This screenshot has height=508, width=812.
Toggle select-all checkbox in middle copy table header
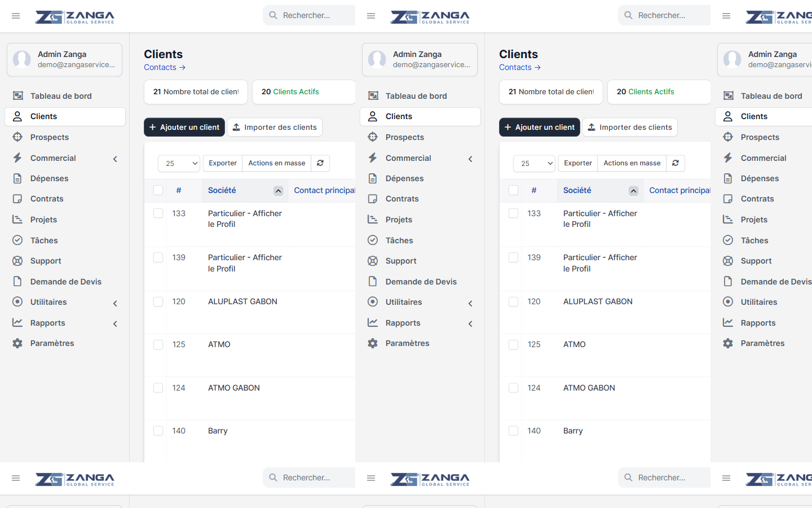[514, 190]
